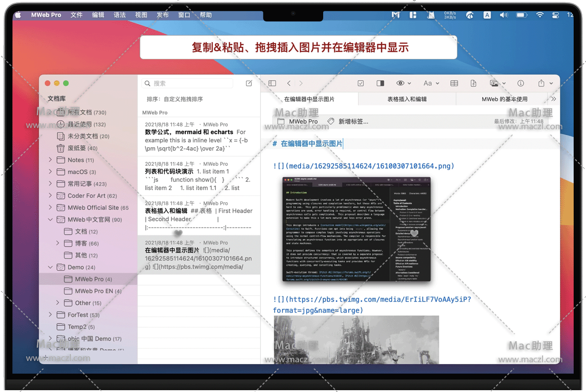Switch to the 表格插入和编辑 tab
This screenshot has width=586, height=392.
407,99
